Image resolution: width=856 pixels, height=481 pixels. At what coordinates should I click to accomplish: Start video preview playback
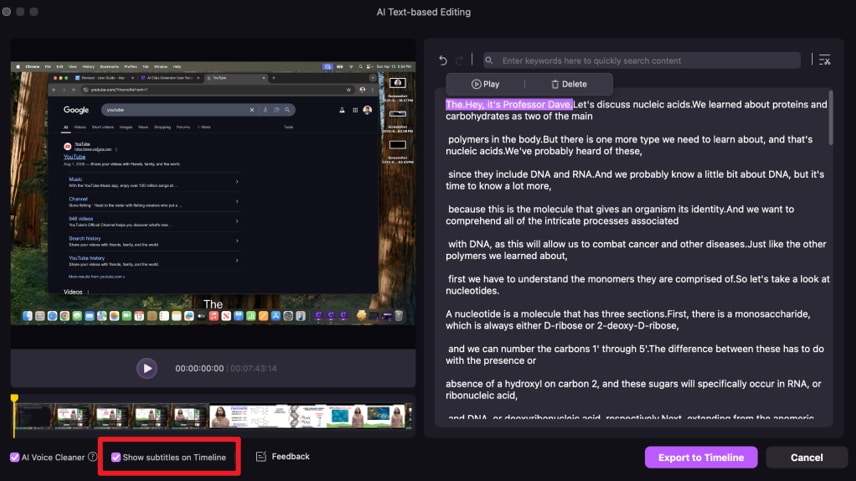(147, 369)
